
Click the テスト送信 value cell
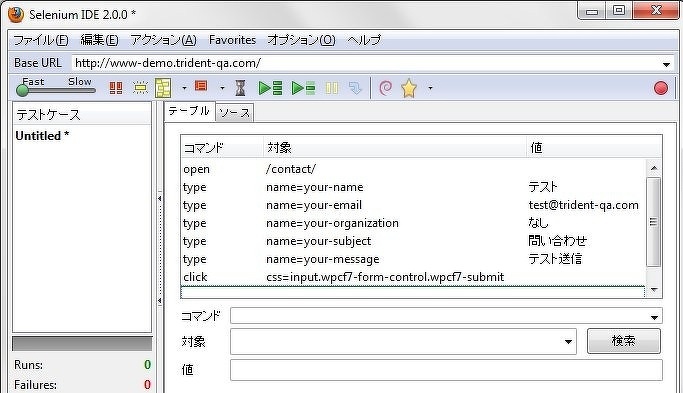click(x=555, y=259)
